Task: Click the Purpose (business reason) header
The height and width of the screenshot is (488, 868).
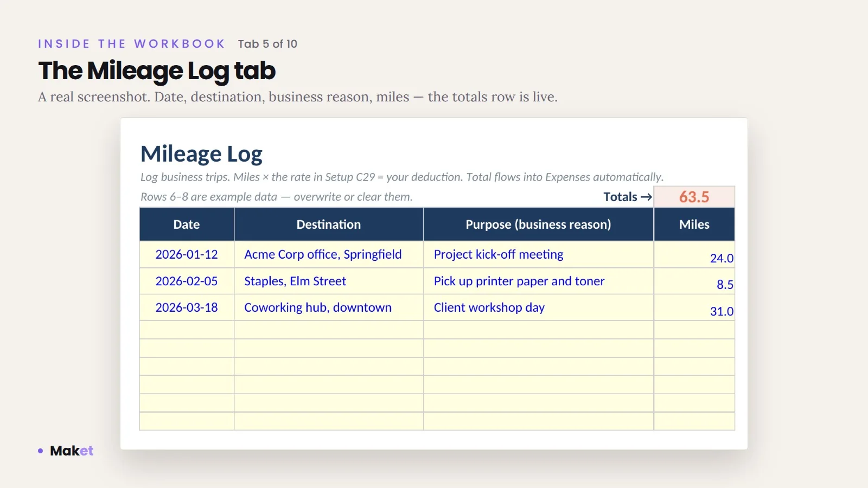Action: 538,224
